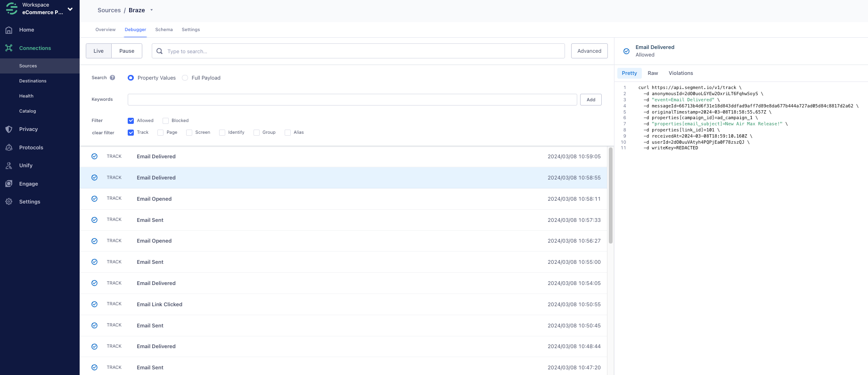Switch to the Raw view tab
868x375 pixels.
653,73
